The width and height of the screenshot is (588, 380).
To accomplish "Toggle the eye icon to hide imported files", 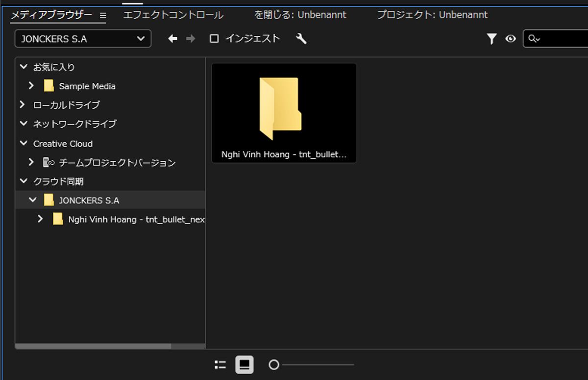I will click(x=511, y=38).
